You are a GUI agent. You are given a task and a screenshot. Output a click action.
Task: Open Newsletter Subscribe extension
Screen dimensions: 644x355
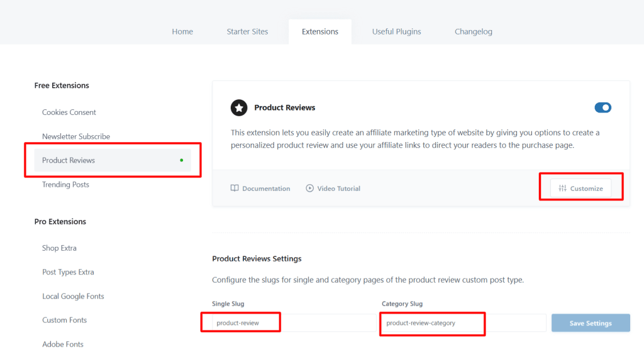tap(76, 136)
